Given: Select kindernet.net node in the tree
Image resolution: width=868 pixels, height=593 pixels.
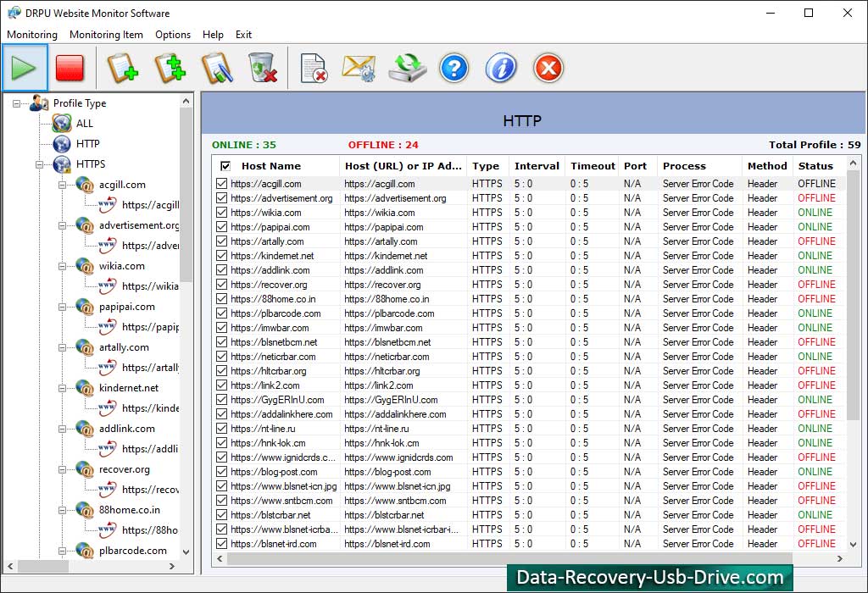Looking at the screenshot, I should click(x=129, y=388).
